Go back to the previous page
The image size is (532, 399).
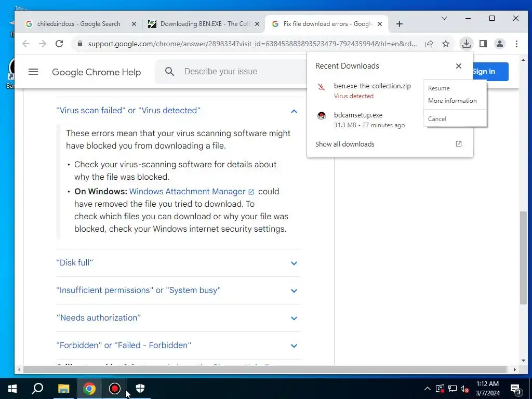click(26, 44)
